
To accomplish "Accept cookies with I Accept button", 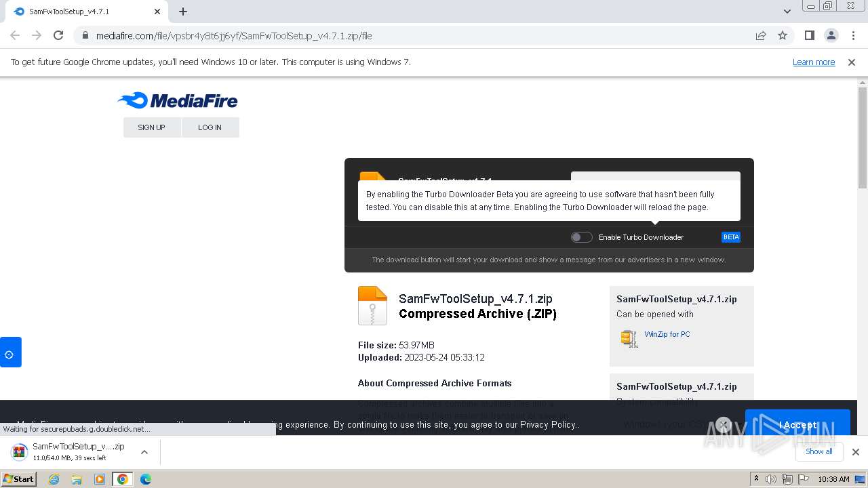I will tap(797, 425).
